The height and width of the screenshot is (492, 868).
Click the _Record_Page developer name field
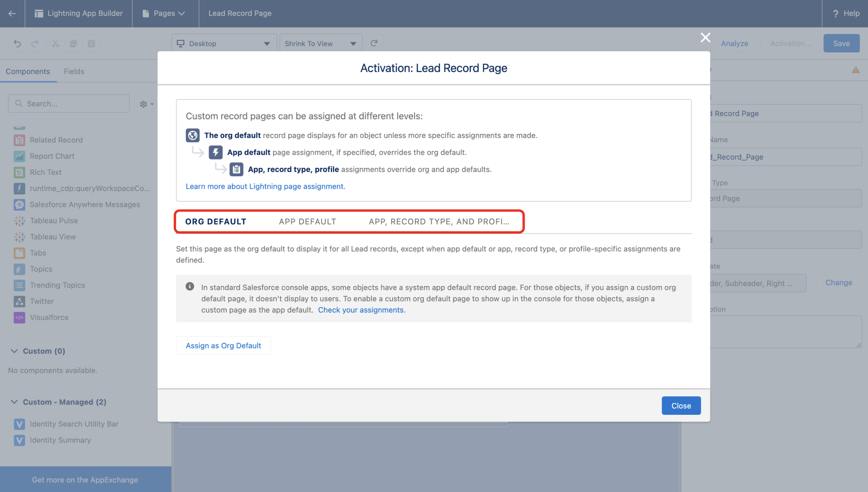786,157
